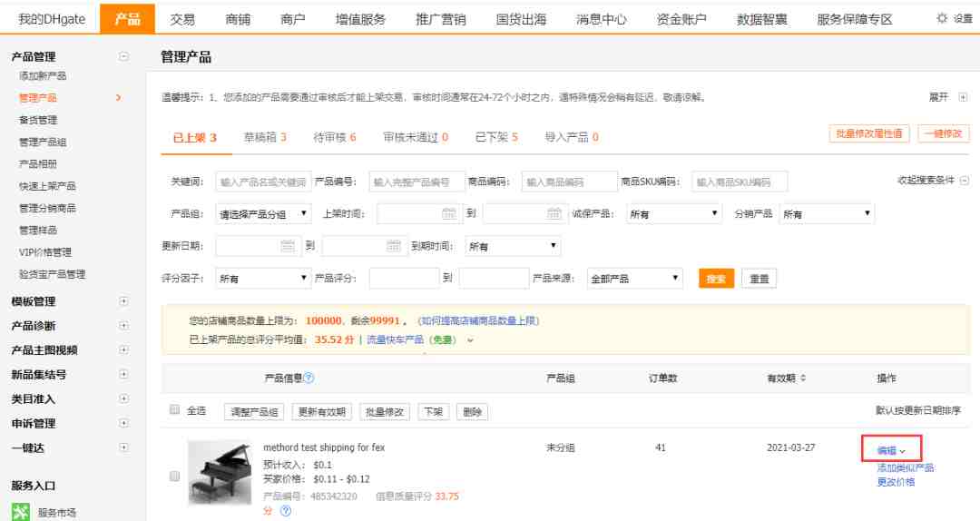Image resolution: width=980 pixels, height=521 pixels.
Task: Click the piano product thumbnail
Action: (220, 472)
